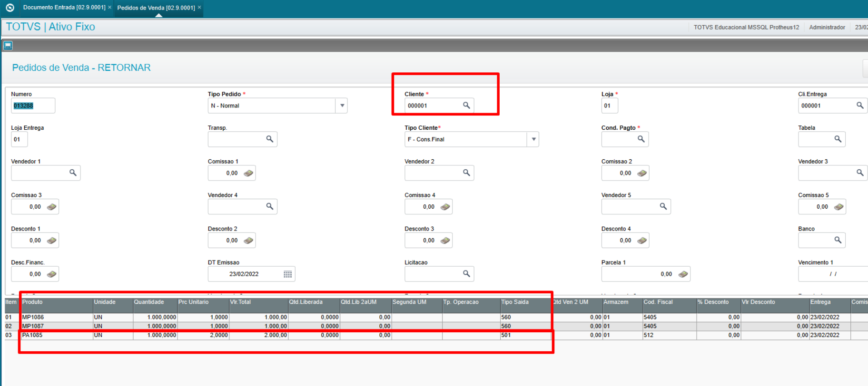Open the Cond. Pagto lookup magnifier

(x=641, y=139)
